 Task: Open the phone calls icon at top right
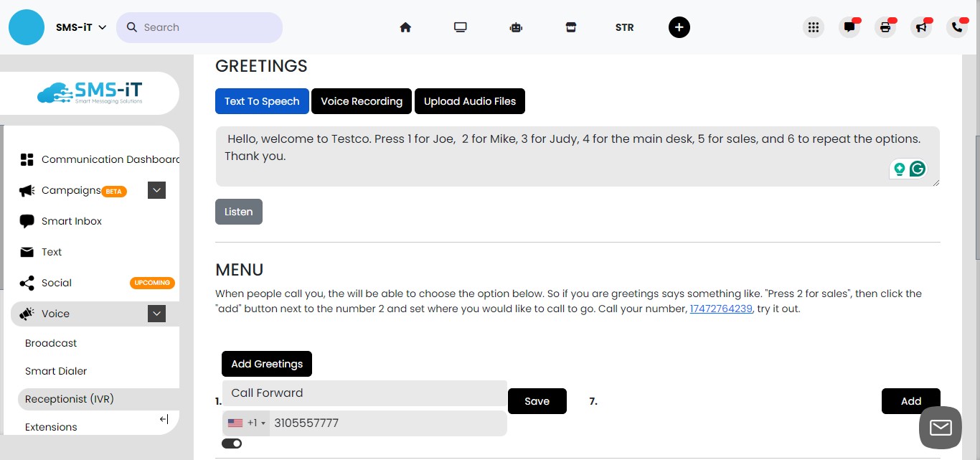point(956,27)
